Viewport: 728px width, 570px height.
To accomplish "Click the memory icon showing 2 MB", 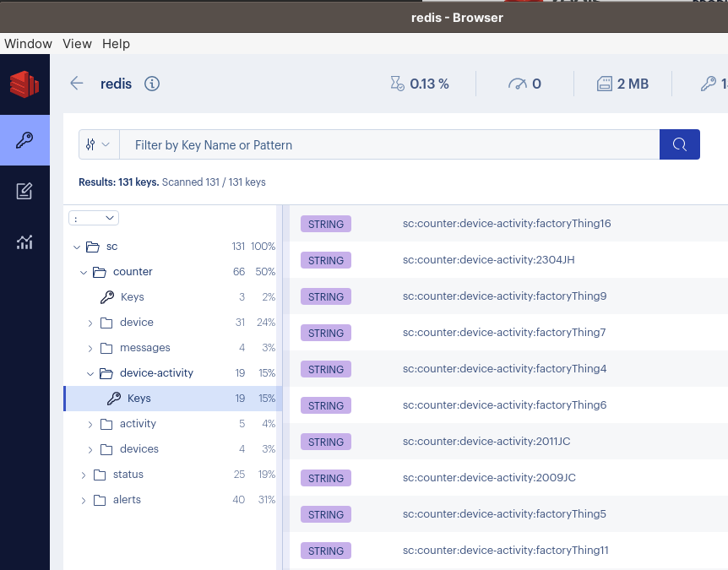I will tap(604, 84).
